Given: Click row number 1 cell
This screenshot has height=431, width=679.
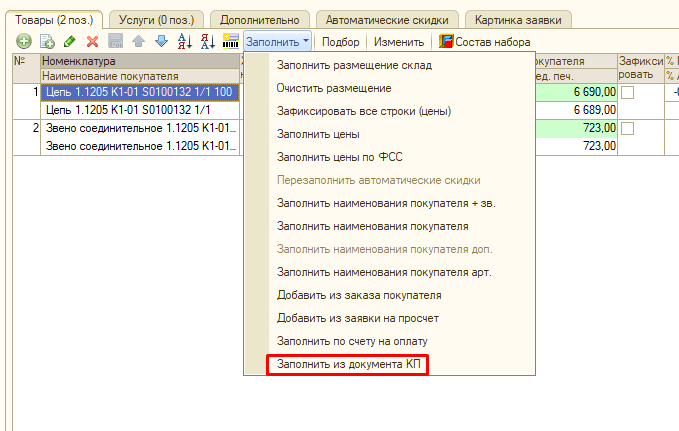Looking at the screenshot, I should click(x=26, y=101).
